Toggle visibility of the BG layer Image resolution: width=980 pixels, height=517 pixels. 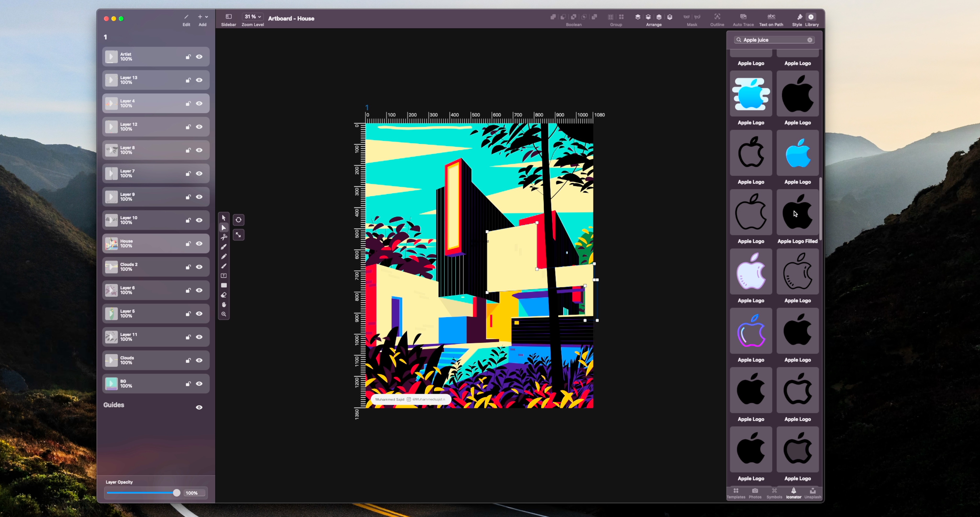[x=199, y=384]
